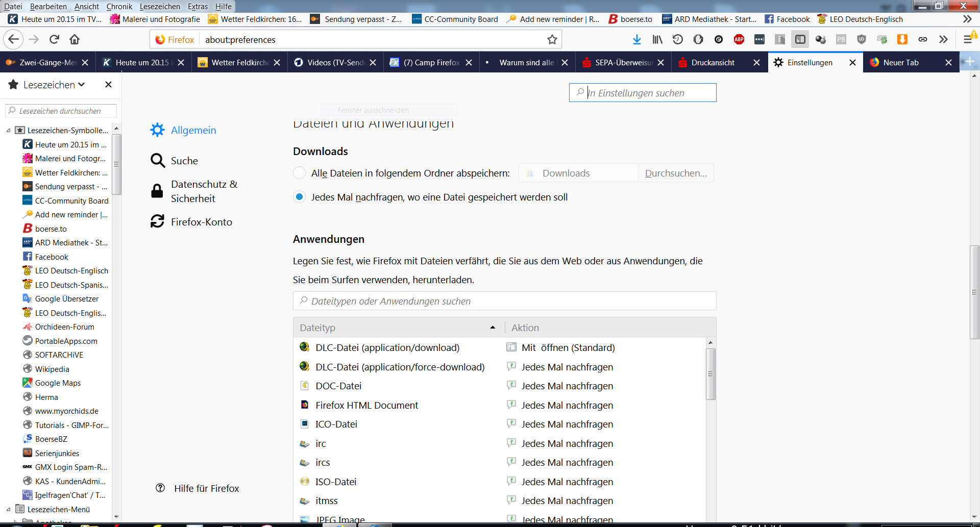The height and width of the screenshot is (527, 980).
Task: Bookmark this page with the star icon
Action: (552, 39)
